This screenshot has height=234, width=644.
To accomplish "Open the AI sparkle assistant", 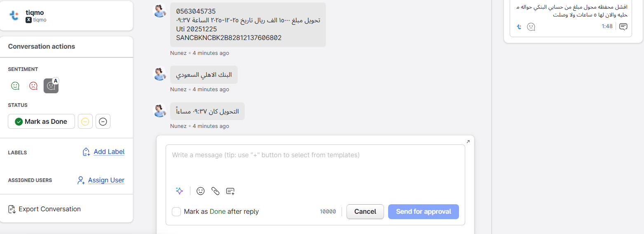I will (x=179, y=191).
